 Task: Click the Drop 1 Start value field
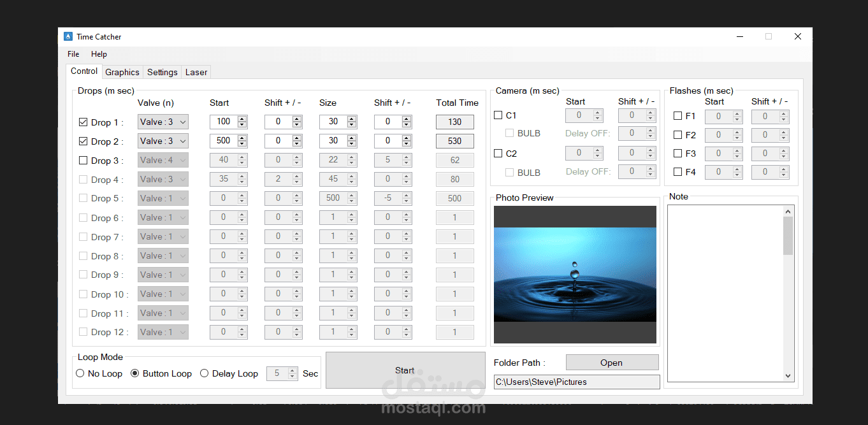point(224,122)
